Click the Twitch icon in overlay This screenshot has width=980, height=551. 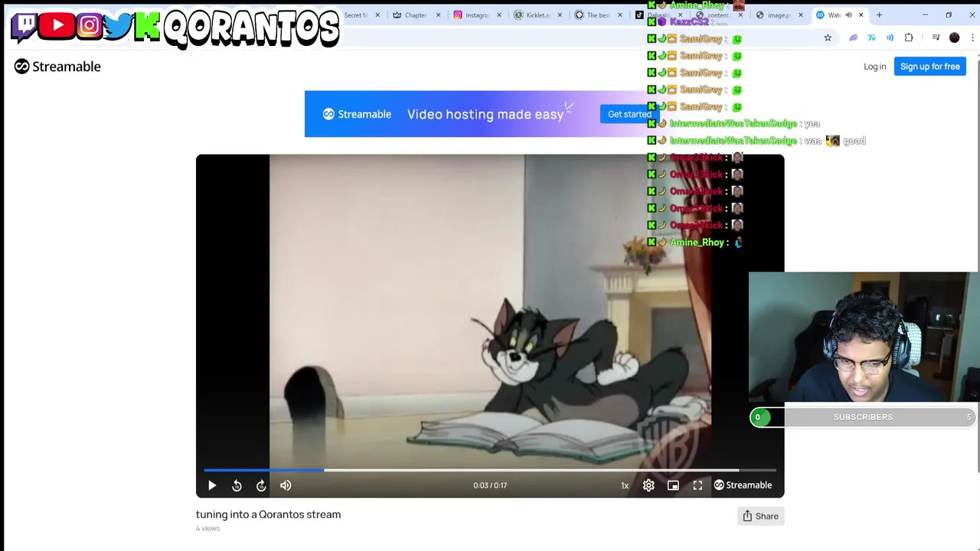[25, 26]
